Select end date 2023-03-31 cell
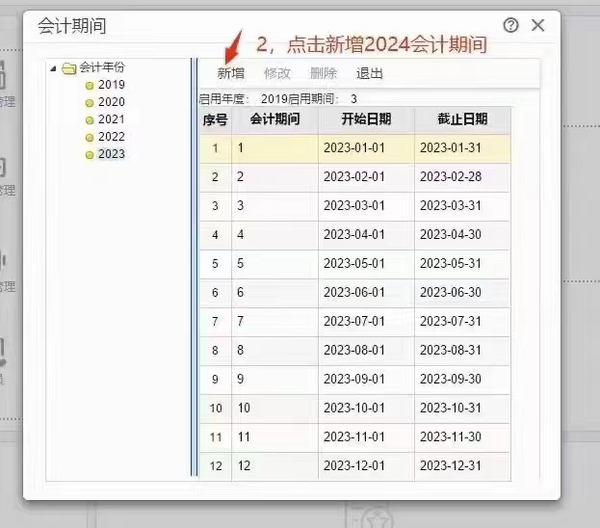The height and width of the screenshot is (528, 600). 462,206
